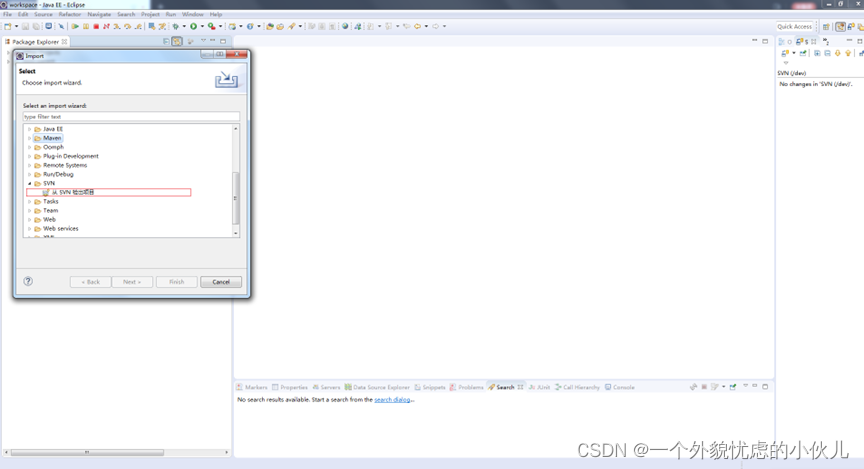864x469 pixels.
Task: Click the type filter text field
Action: tap(131, 117)
